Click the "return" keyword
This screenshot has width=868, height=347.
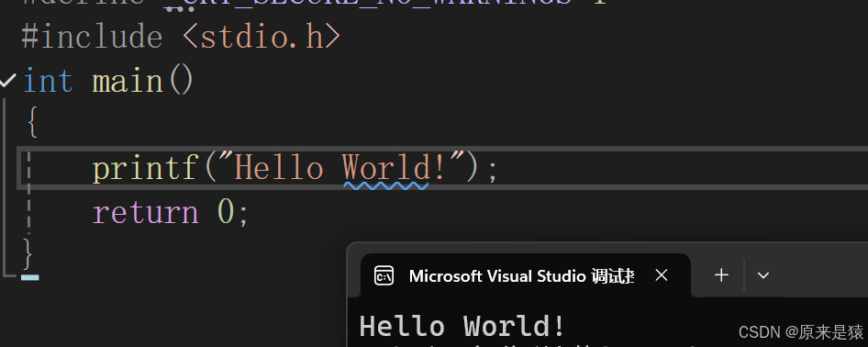click(146, 213)
